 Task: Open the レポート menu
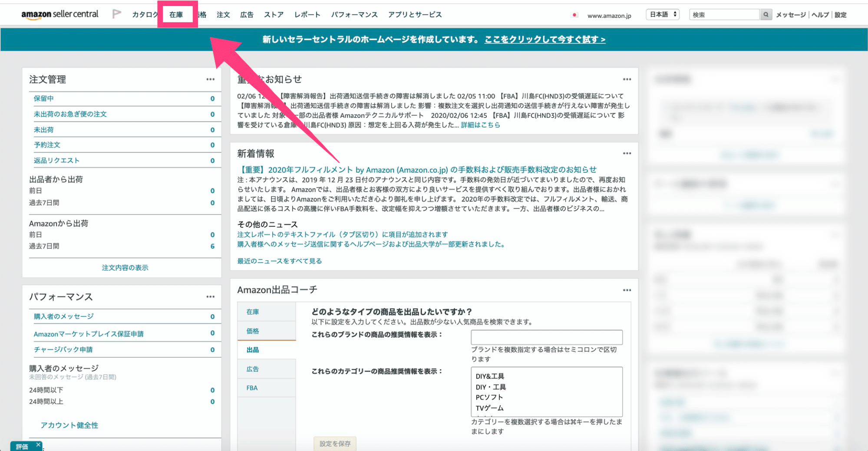click(307, 15)
